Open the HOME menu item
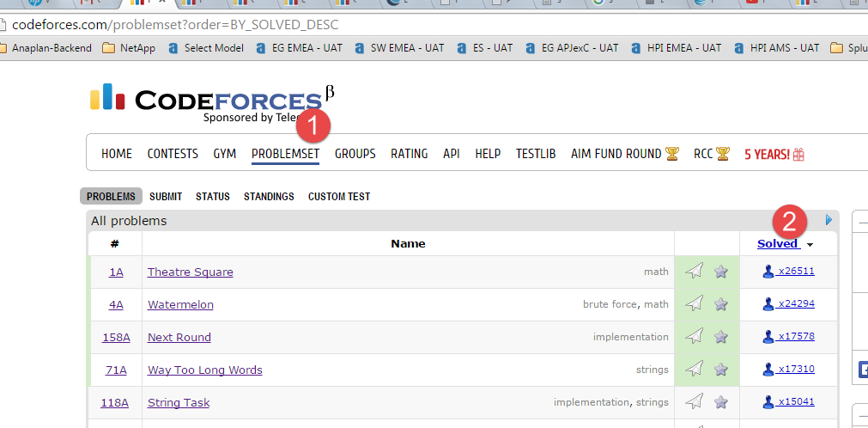This screenshot has width=868, height=428. pyautogui.click(x=117, y=154)
